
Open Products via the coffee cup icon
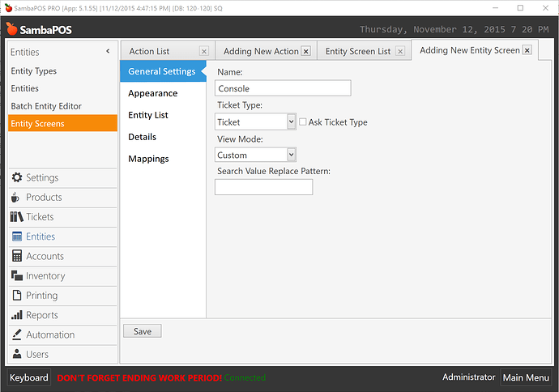tap(17, 197)
